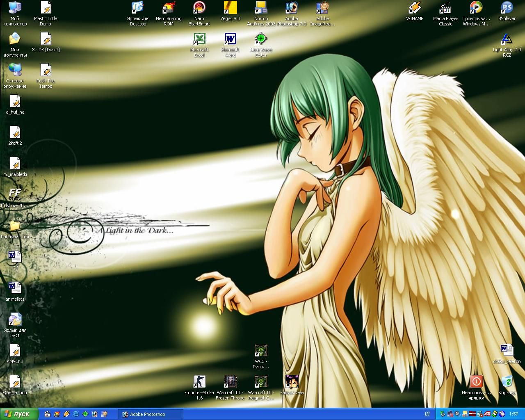Image resolution: width=525 pixels, height=420 pixels.
Task: Open the пуск Start menu
Action: click(x=19, y=414)
